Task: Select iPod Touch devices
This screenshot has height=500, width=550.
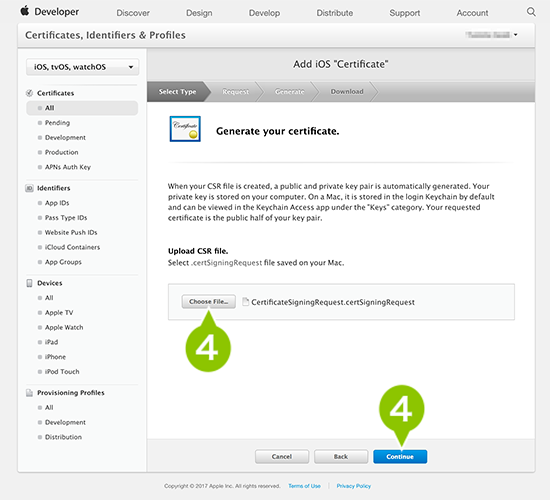Action: [62, 372]
